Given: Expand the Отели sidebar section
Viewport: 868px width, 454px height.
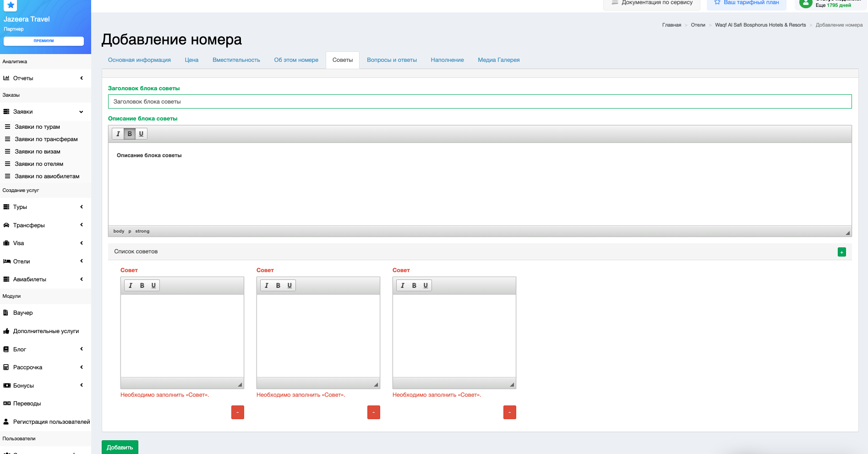Looking at the screenshot, I should [x=44, y=262].
